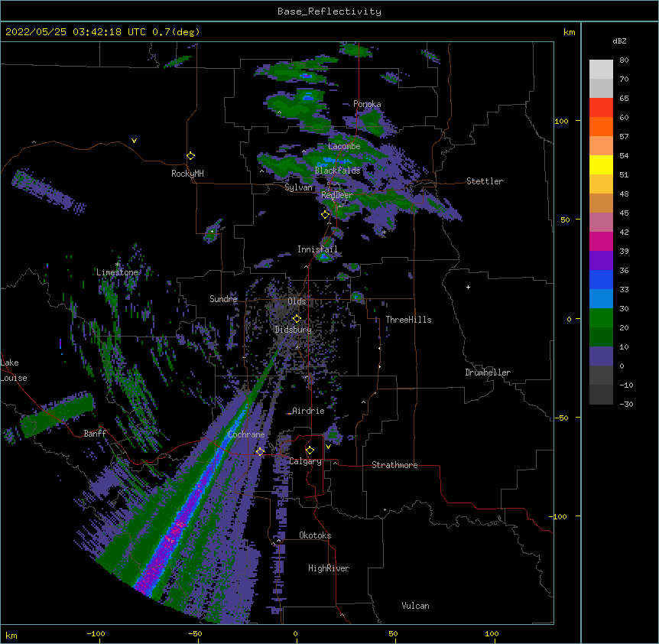
Task: Click the Drumheller label
Action: pos(488,372)
